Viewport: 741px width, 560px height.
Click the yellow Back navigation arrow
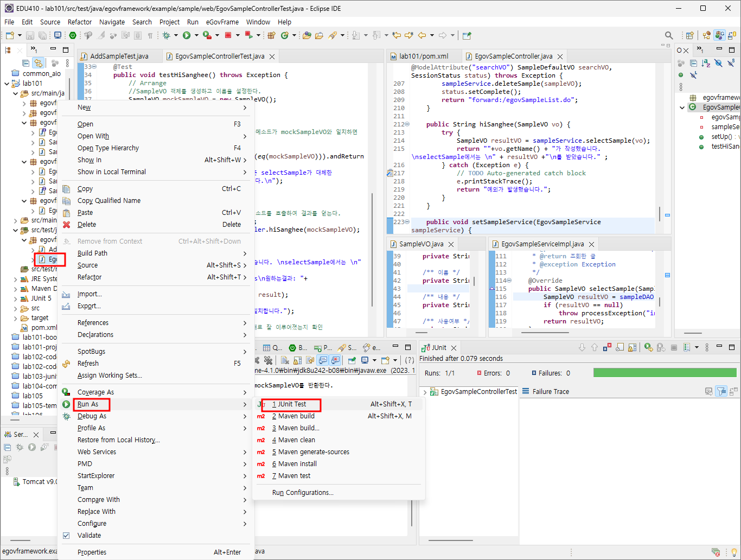[422, 35]
